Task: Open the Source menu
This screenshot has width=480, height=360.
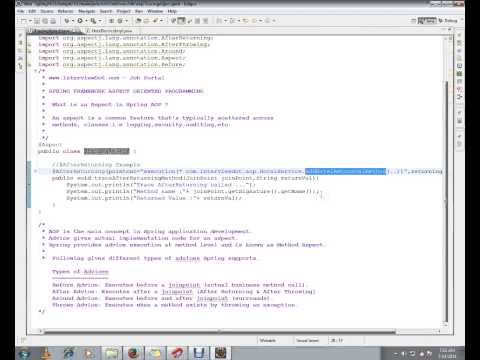Action: click(x=47, y=11)
